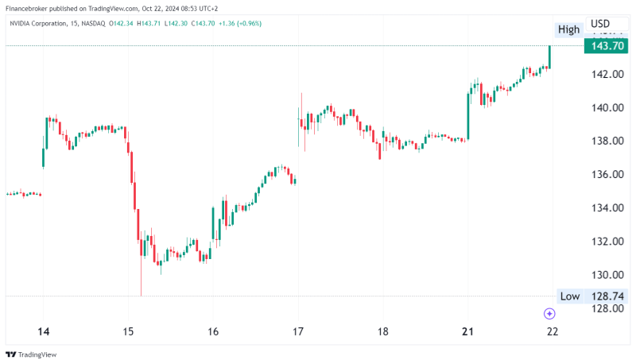Click the Low price label tag
This screenshot has width=636, height=364.
[x=569, y=296]
